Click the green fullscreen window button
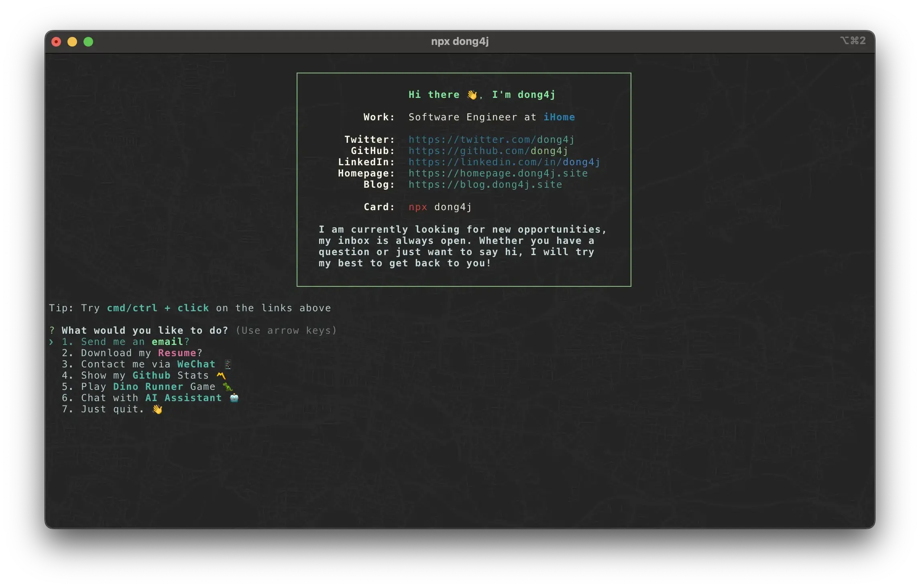This screenshot has width=920, height=588. coord(88,42)
